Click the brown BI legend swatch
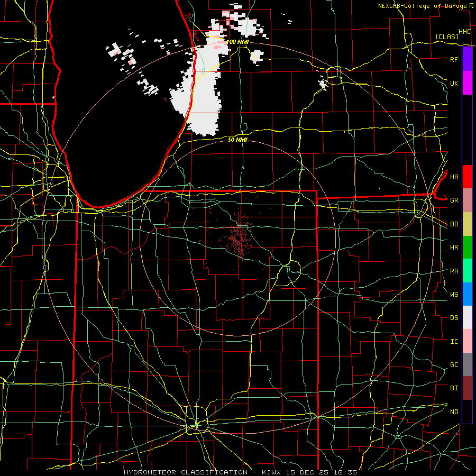Viewport: 476px width, 476px height. 467,388
